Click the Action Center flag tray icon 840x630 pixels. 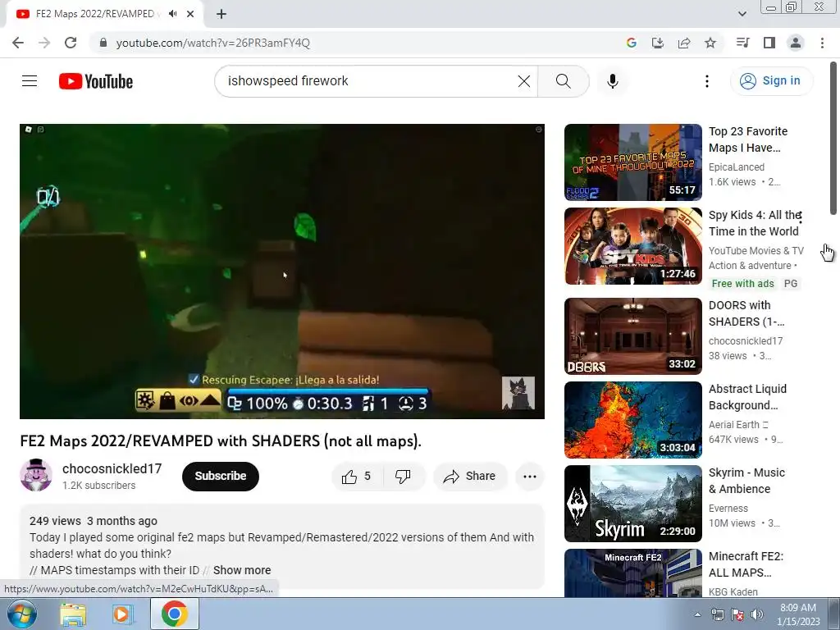tap(737, 614)
